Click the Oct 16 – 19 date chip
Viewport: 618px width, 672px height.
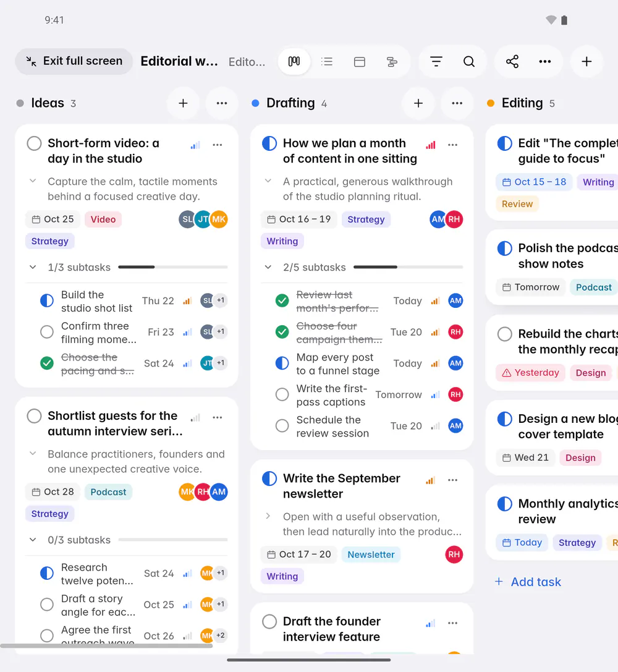(299, 219)
